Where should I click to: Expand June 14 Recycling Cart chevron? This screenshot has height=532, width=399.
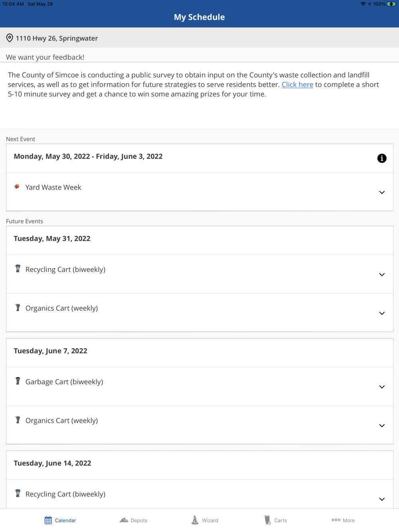(381, 499)
